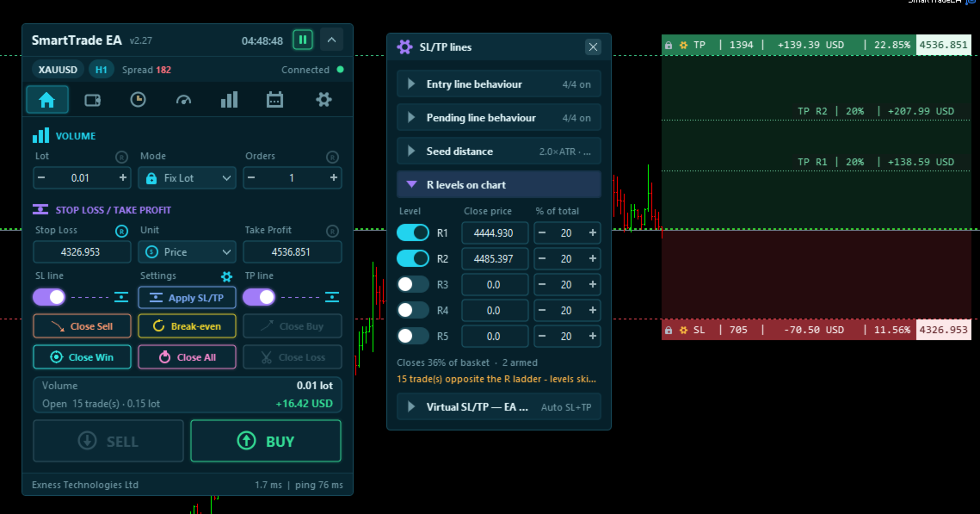Viewport: 980px width, 514px height.
Task: Open the Fix Lot mode dropdown
Action: pos(188,178)
